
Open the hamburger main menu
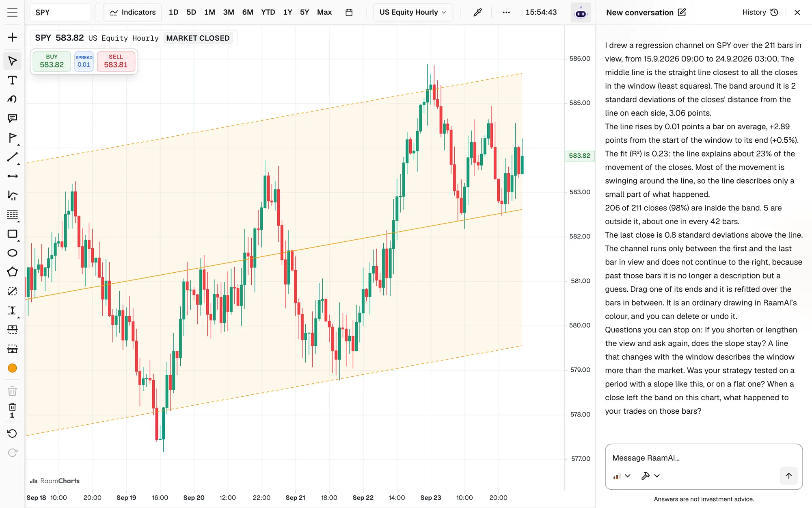pyautogui.click(x=12, y=12)
